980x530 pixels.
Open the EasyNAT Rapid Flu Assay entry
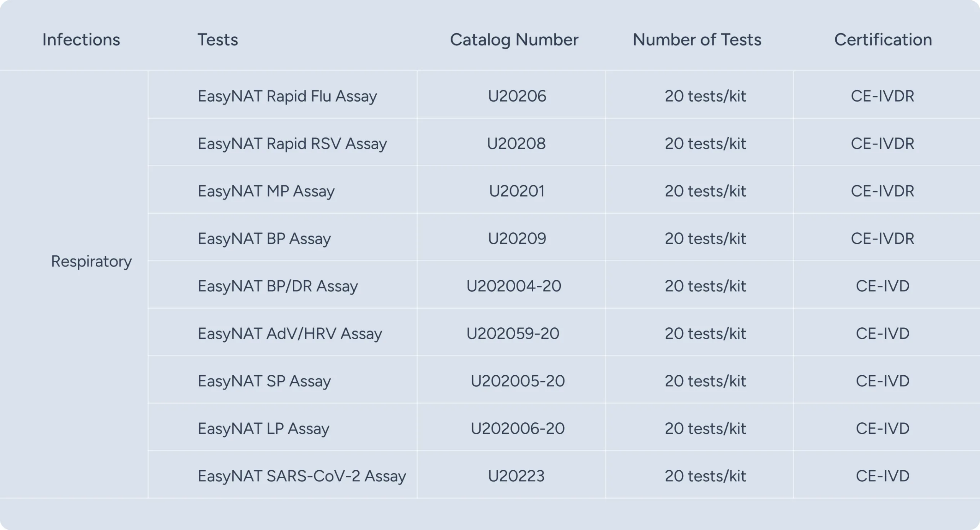point(287,96)
